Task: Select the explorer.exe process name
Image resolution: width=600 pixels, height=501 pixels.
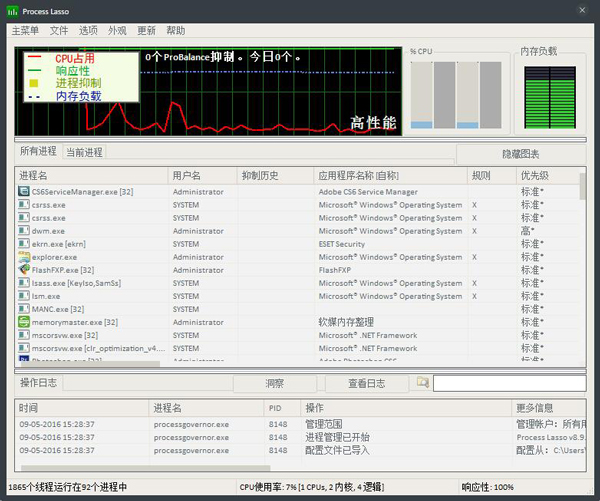Action: 54,257
